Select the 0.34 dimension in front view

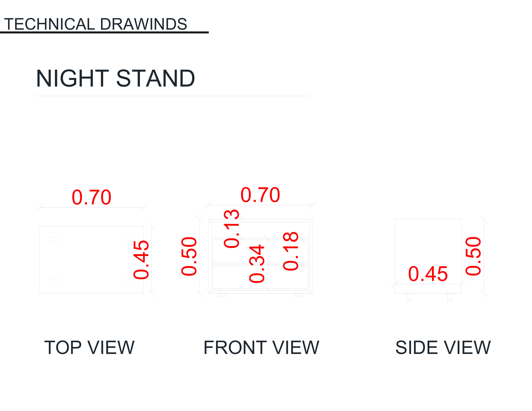pos(257,264)
